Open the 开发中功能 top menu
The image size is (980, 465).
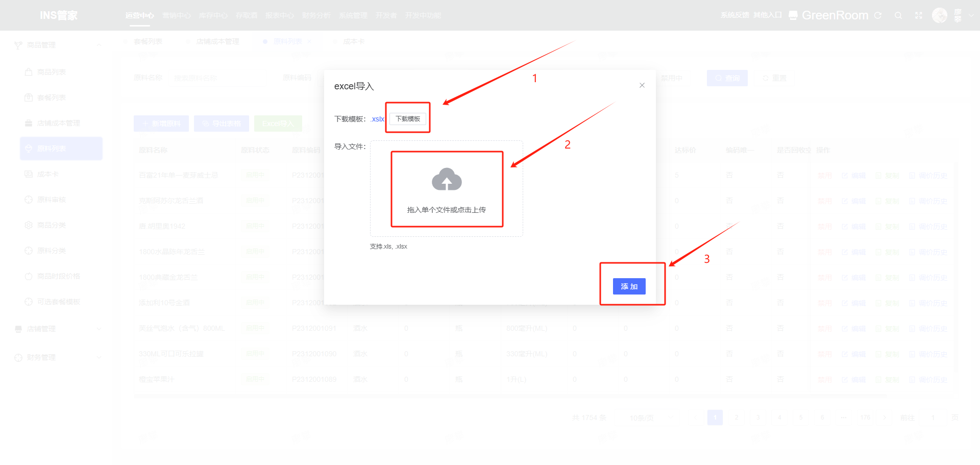(x=423, y=15)
